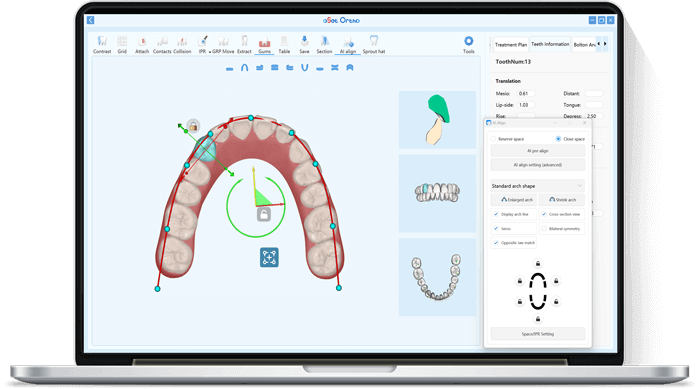
Task: Select the Contrast tool
Action: click(102, 45)
